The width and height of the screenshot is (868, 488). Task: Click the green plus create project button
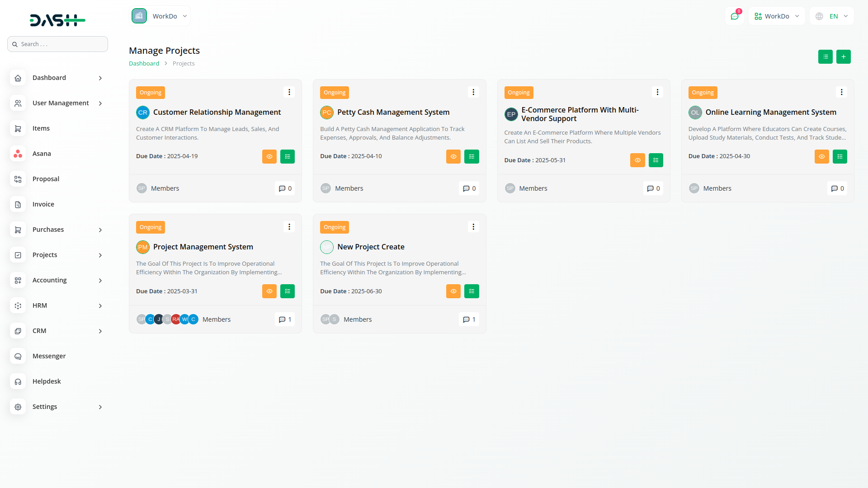[843, 57]
